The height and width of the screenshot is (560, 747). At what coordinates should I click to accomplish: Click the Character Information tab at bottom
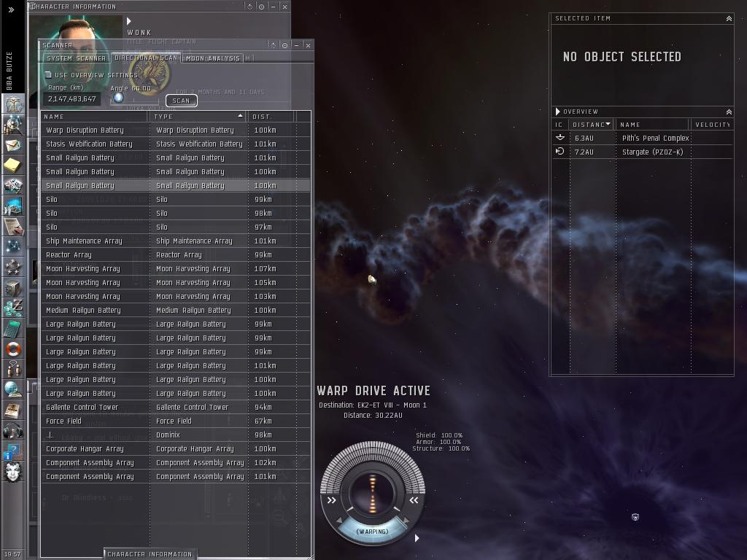150,554
